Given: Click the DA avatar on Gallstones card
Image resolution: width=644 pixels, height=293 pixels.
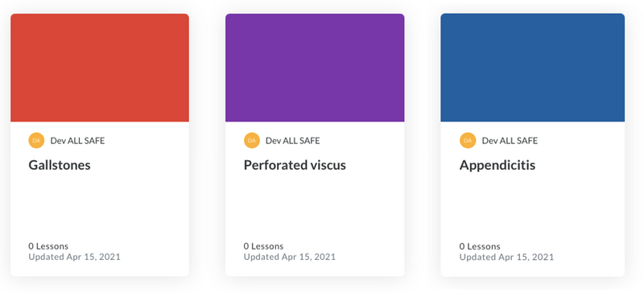Looking at the screenshot, I should tap(36, 141).
